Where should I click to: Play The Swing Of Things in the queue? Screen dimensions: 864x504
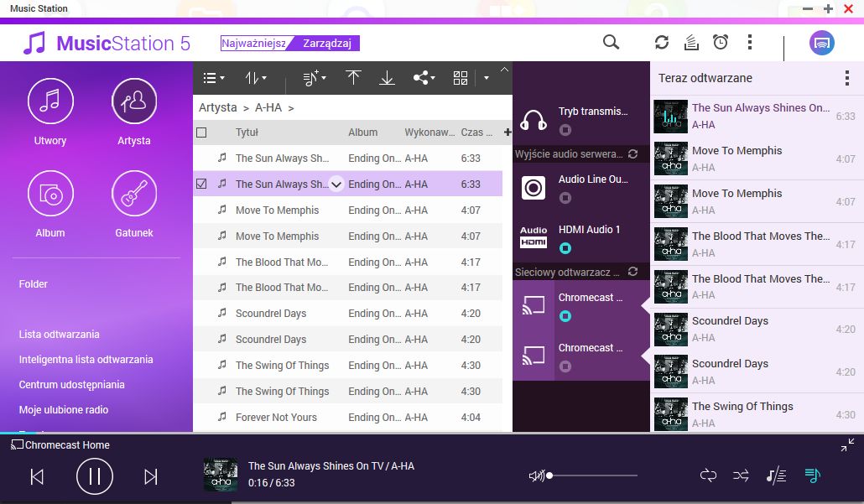(x=757, y=414)
